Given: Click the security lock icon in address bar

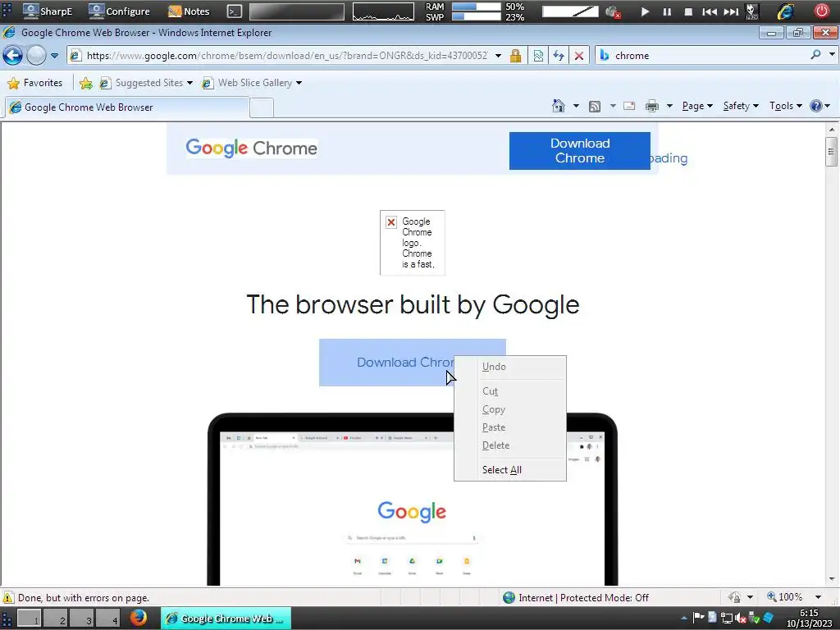Looking at the screenshot, I should (515, 55).
